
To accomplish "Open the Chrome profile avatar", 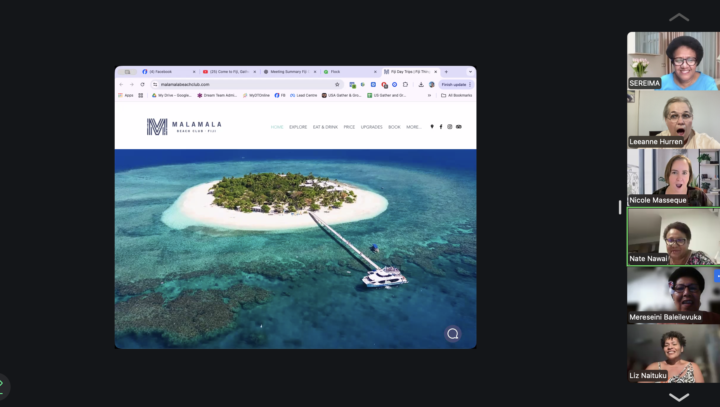I will [432, 85].
